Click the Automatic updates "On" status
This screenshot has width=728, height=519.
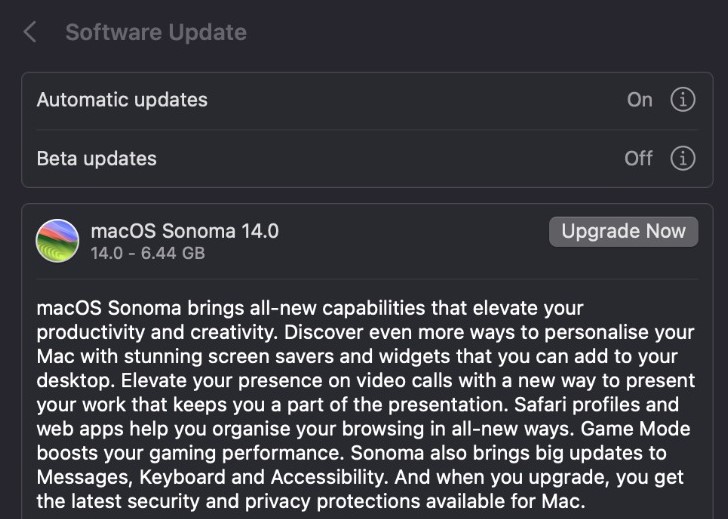[x=640, y=100]
